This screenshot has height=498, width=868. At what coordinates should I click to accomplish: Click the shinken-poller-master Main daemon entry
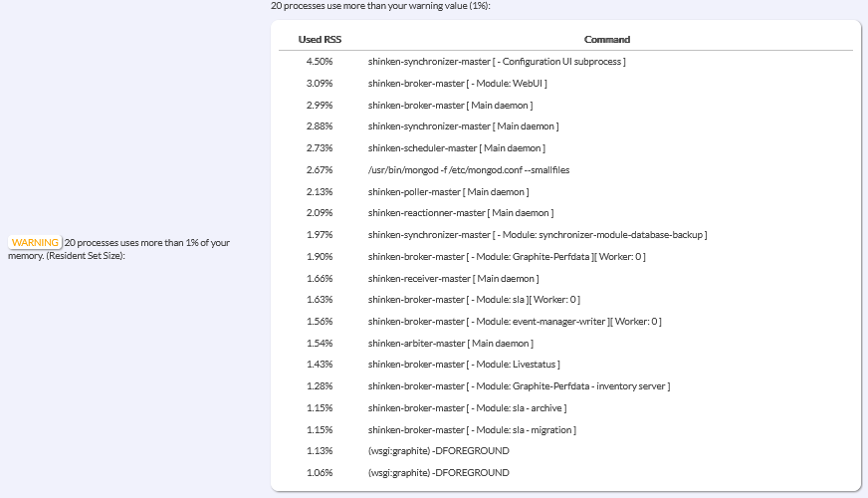point(448,191)
